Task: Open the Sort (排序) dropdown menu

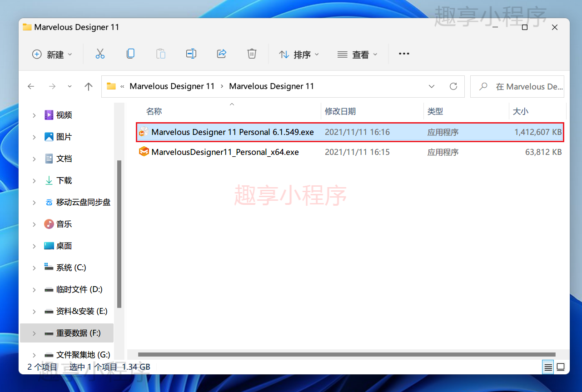Action: tap(299, 55)
